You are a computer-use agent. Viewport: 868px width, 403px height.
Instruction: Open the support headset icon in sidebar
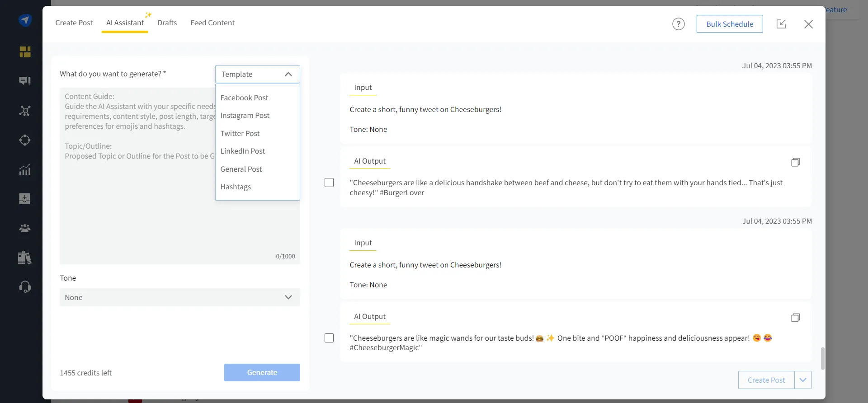(25, 287)
